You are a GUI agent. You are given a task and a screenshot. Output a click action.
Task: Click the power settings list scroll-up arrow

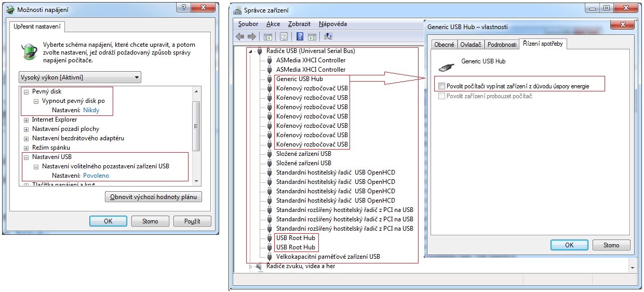196,91
